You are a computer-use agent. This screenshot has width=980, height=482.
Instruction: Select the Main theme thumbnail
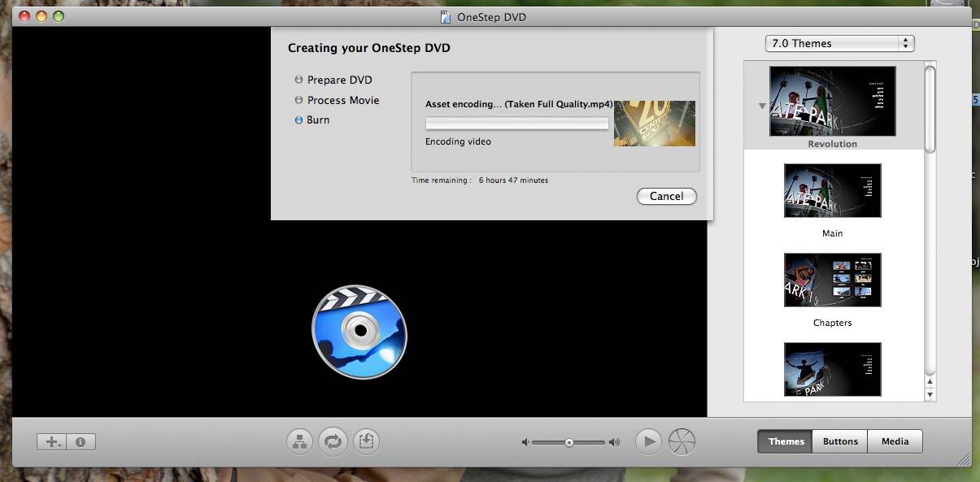pyautogui.click(x=832, y=190)
